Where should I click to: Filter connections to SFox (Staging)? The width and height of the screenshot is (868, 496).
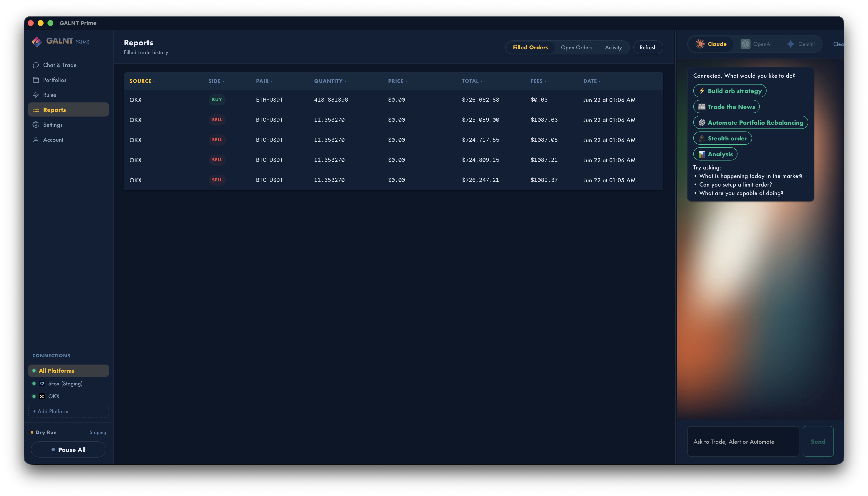69,384
